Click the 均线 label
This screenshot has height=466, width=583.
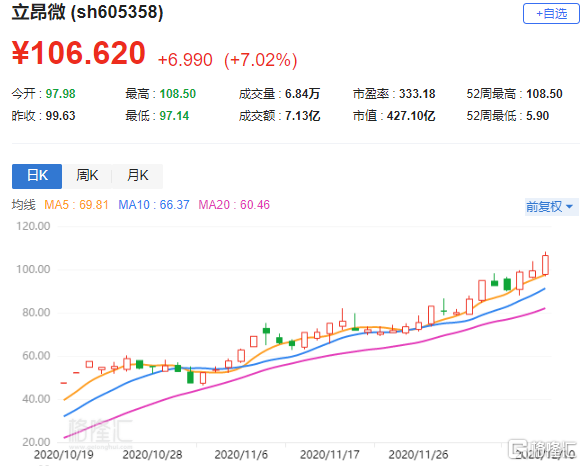pos(23,205)
